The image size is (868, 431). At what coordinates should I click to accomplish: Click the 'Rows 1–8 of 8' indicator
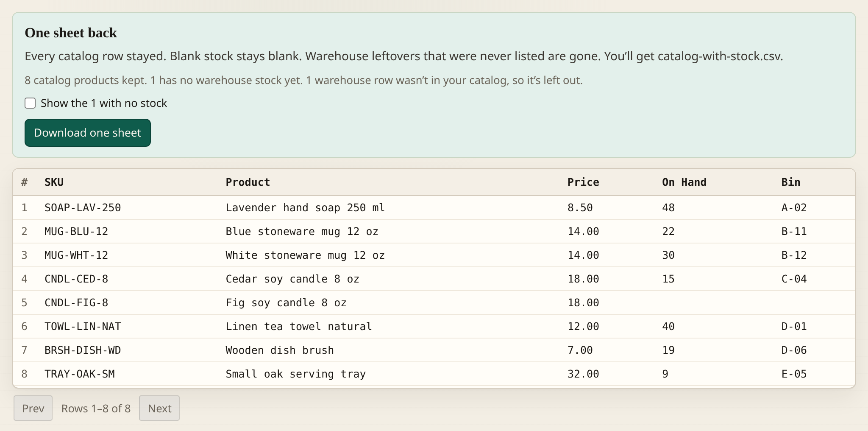96,409
